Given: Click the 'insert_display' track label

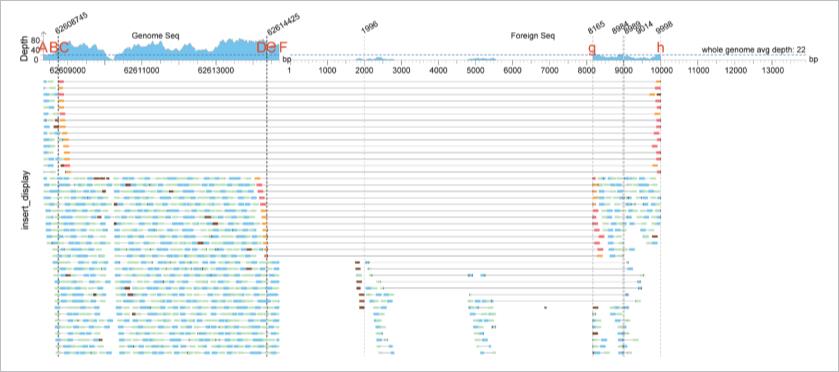Looking at the screenshot, I should pyautogui.click(x=24, y=201).
